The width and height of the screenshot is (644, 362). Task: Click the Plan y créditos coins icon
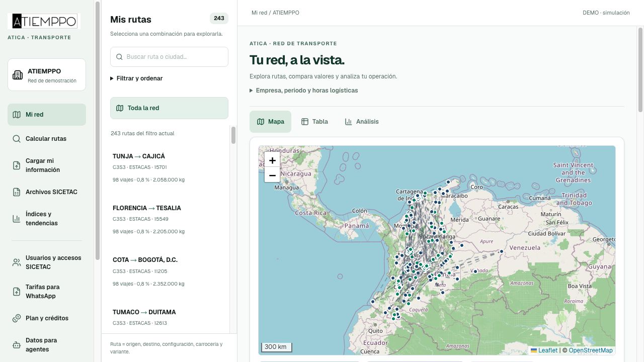(17, 318)
